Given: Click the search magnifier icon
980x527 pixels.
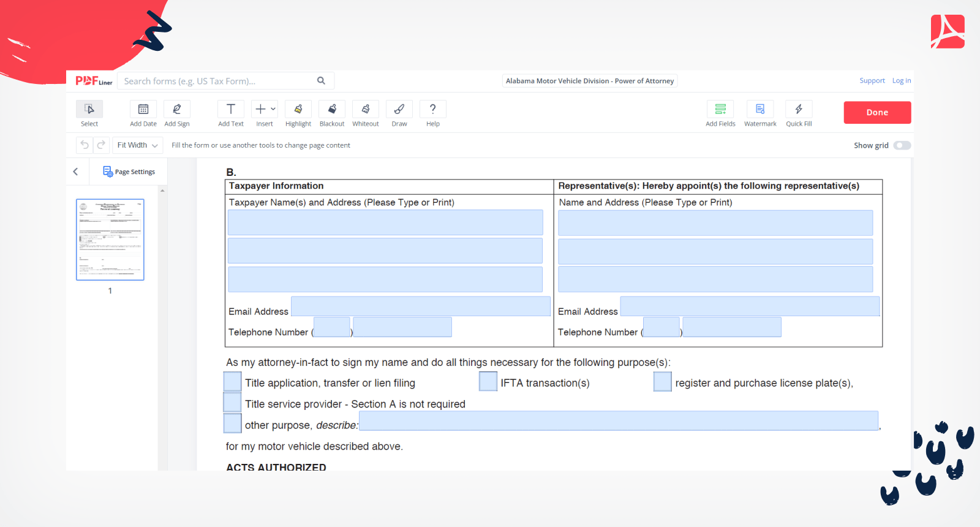Looking at the screenshot, I should tap(321, 81).
